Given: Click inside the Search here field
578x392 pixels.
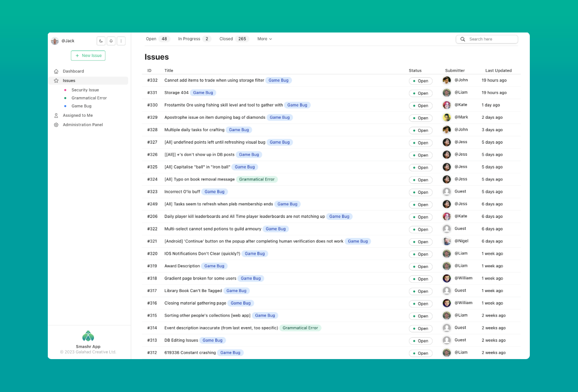Looking at the screenshot, I should pos(486,39).
